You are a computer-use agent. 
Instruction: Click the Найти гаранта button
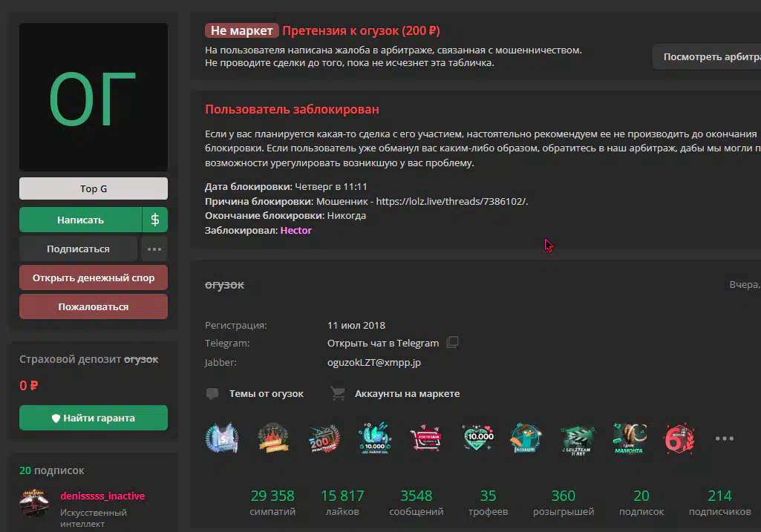point(94,418)
